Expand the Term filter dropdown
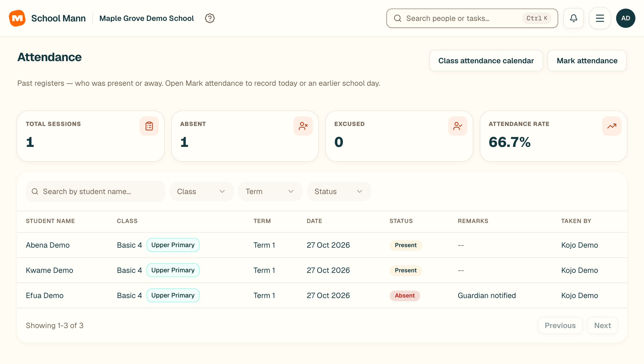The image size is (644, 364). click(270, 191)
